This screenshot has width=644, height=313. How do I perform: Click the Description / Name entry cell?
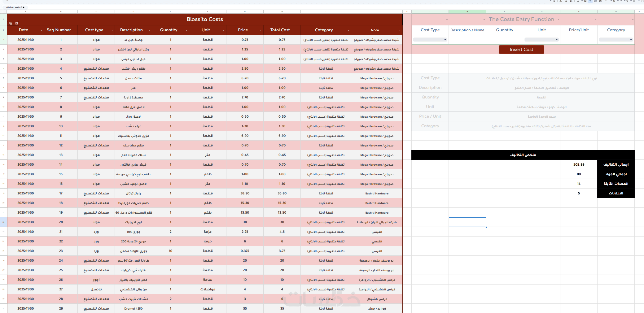[467, 40]
